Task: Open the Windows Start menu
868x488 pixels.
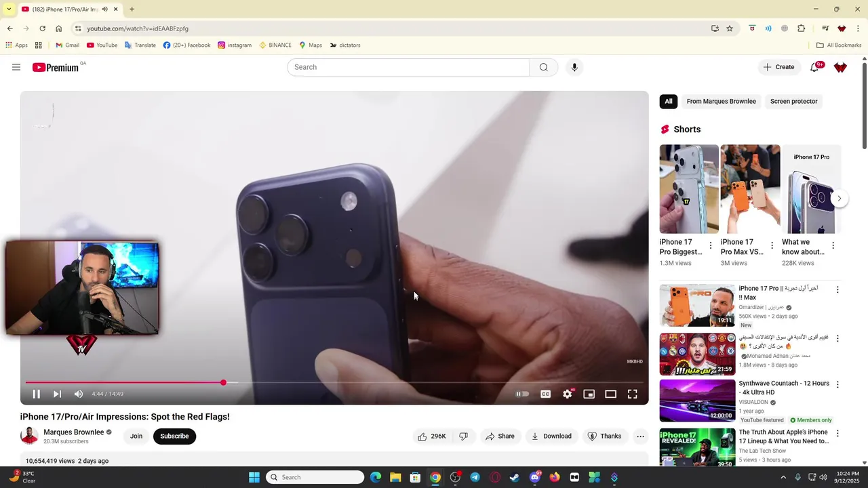Action: point(254,477)
